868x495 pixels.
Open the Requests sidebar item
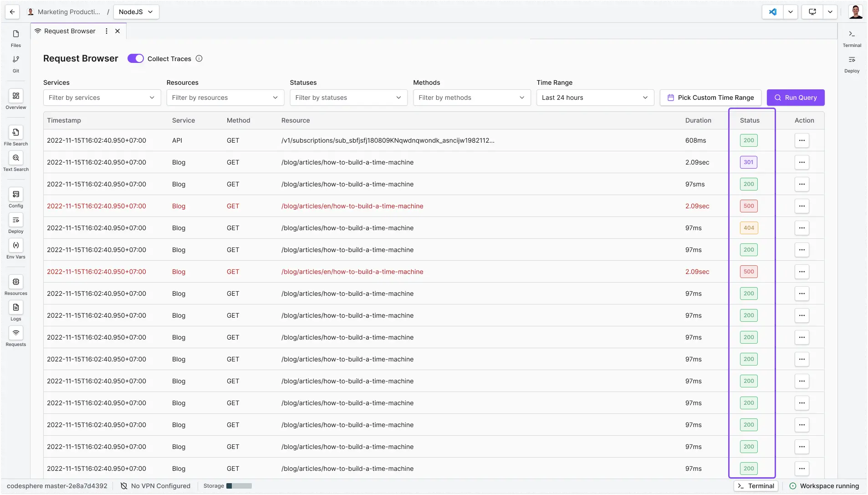pyautogui.click(x=16, y=336)
